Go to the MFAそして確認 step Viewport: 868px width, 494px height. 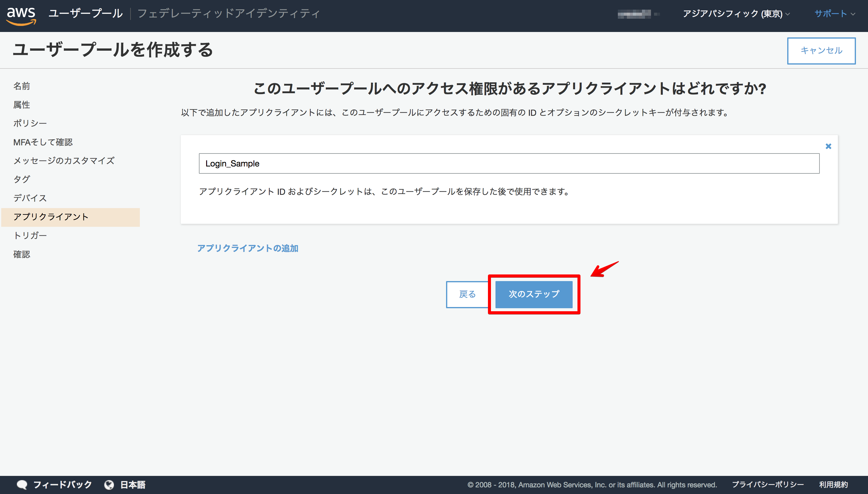(x=43, y=142)
